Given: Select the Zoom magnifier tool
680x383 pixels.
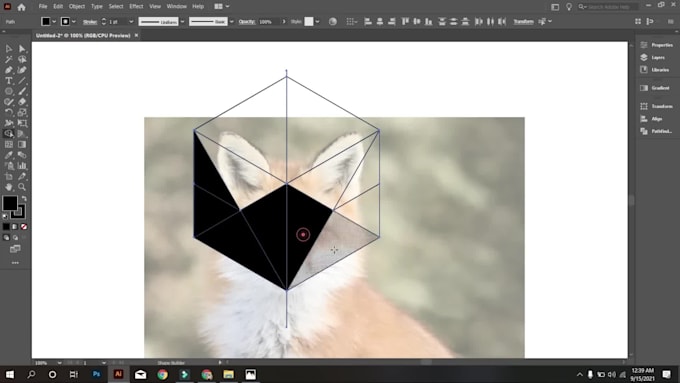Looking at the screenshot, I should [22, 187].
